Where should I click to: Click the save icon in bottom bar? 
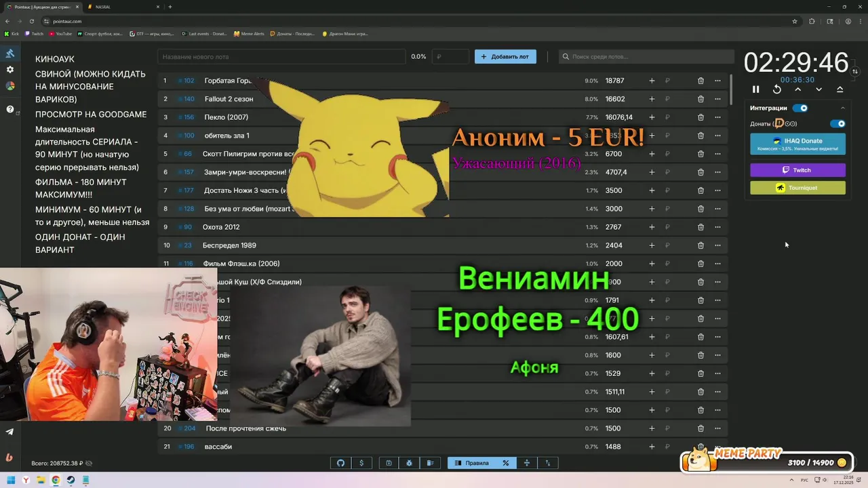point(389,463)
